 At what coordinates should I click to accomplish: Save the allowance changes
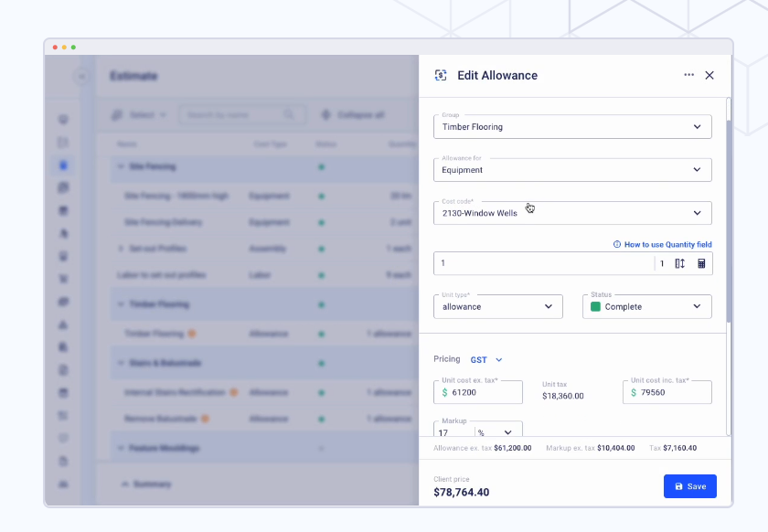(x=689, y=486)
